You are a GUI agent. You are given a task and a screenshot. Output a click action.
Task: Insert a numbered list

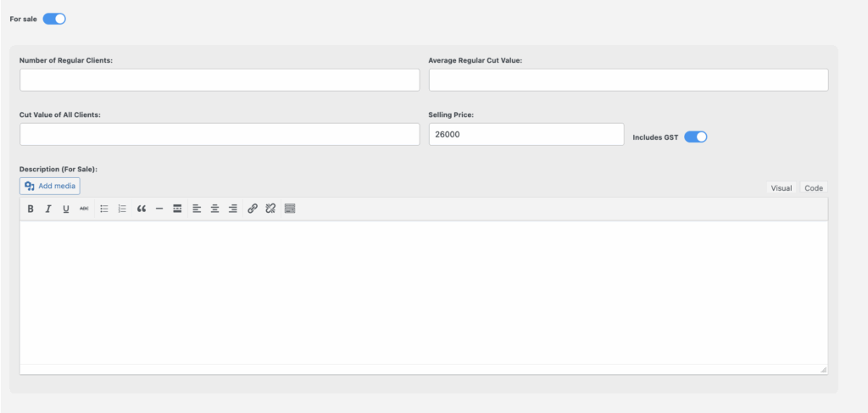[x=122, y=209]
